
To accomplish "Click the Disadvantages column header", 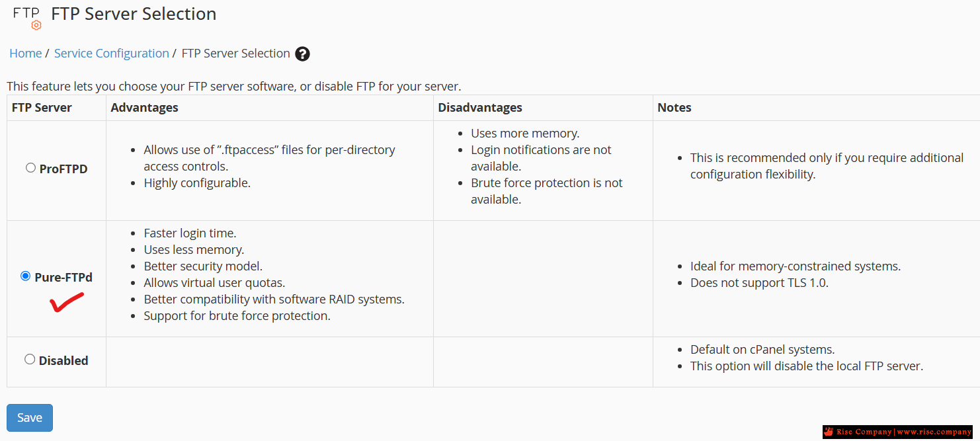I will [480, 107].
